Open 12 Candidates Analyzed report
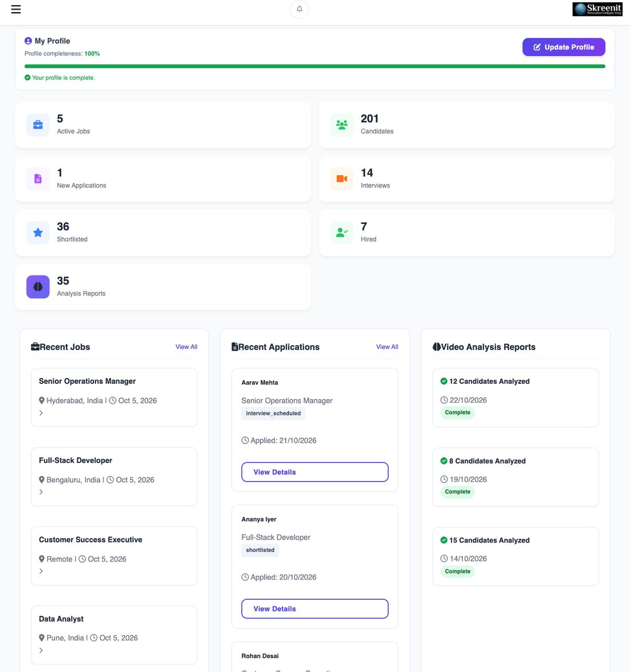 click(x=515, y=397)
